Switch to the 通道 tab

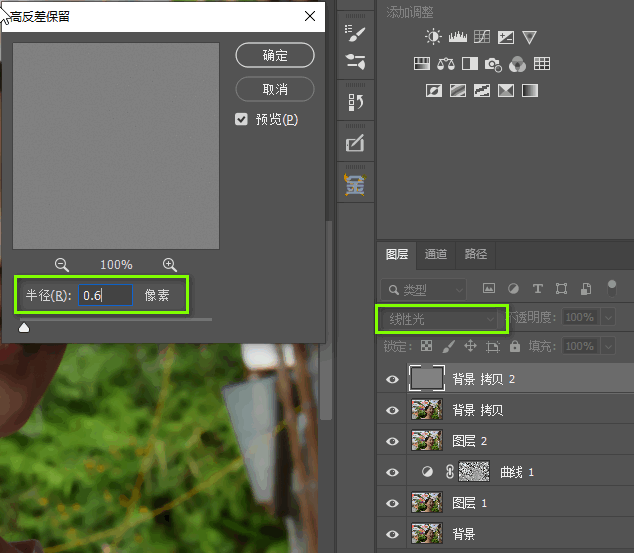pos(436,254)
